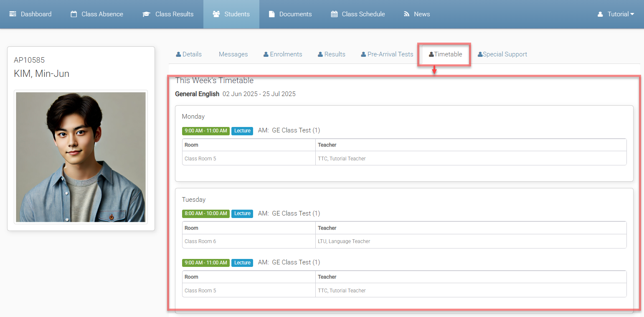Click Tuesday's 8:00 AM - 10:00 AM time badge

tap(206, 213)
